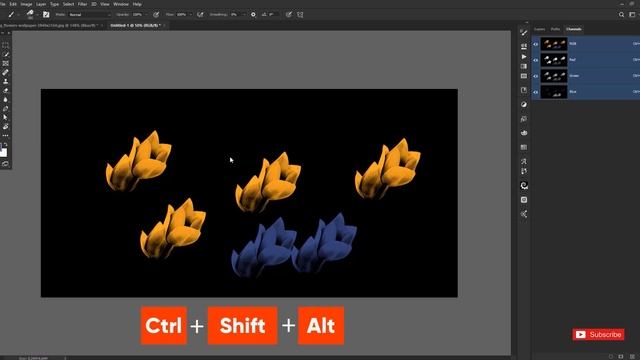Select the Blur drop tool
Screen dimensions: 640x360
tap(5, 99)
